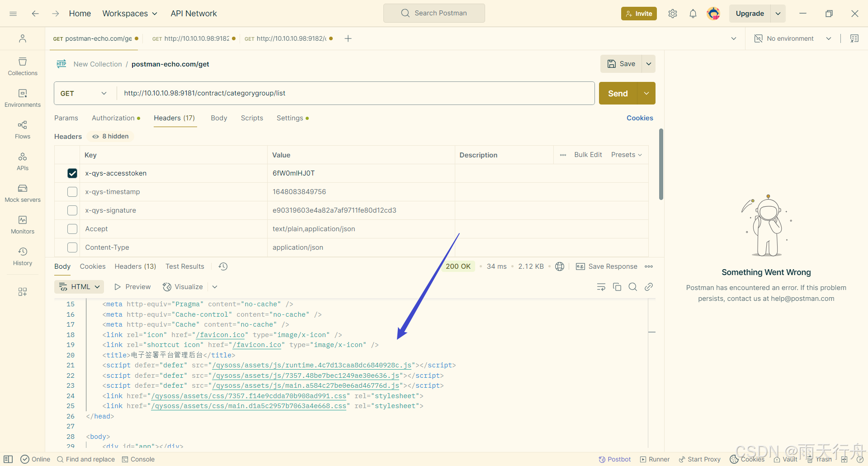Open the GET method dropdown
This screenshot has height=466, width=868.
point(84,93)
